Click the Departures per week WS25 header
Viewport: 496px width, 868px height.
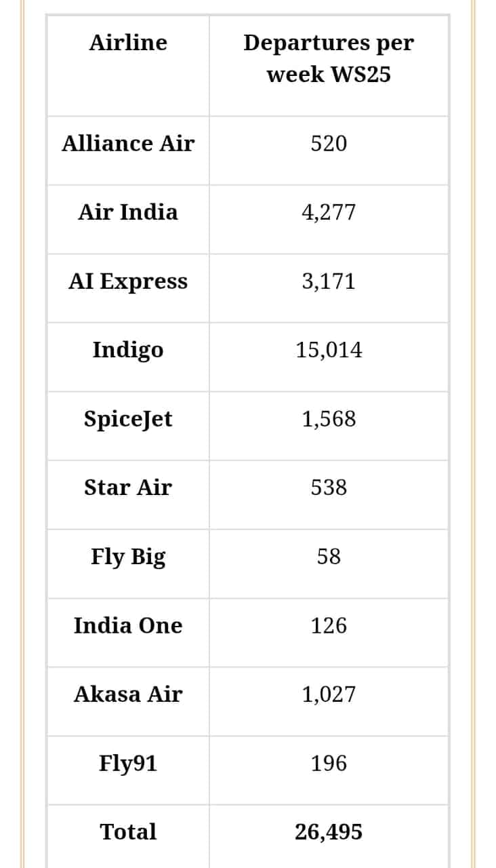[329, 58]
